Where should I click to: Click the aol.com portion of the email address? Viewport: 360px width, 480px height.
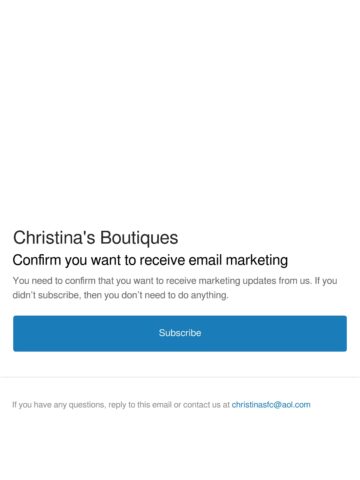pyautogui.click(x=296, y=405)
